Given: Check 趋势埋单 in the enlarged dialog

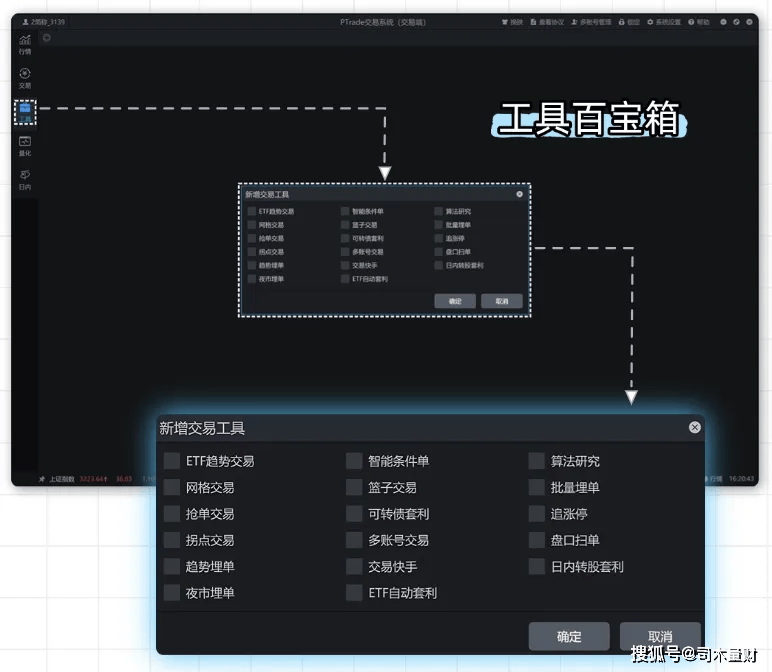Looking at the screenshot, I should pos(172,566).
